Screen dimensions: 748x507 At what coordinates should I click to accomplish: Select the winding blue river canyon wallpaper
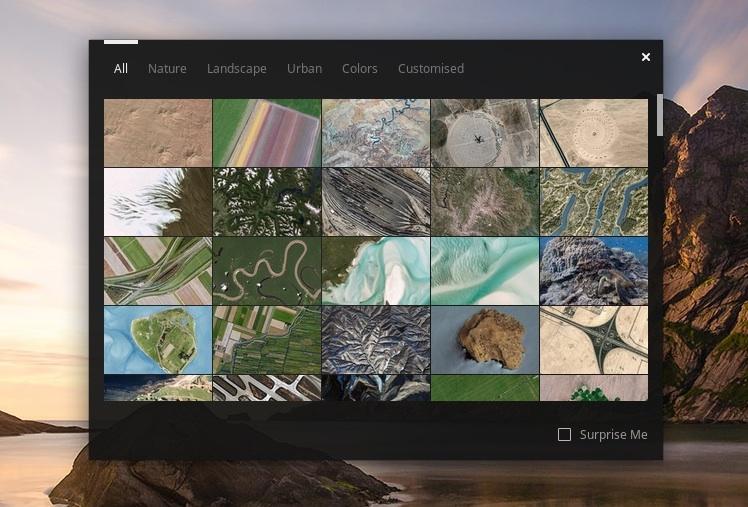(x=376, y=133)
